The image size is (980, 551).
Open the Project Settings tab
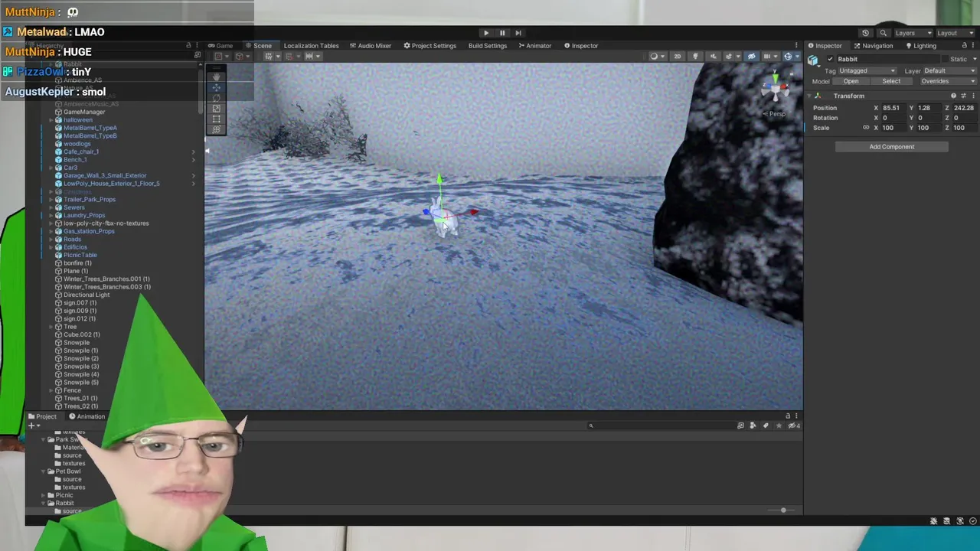(x=430, y=46)
